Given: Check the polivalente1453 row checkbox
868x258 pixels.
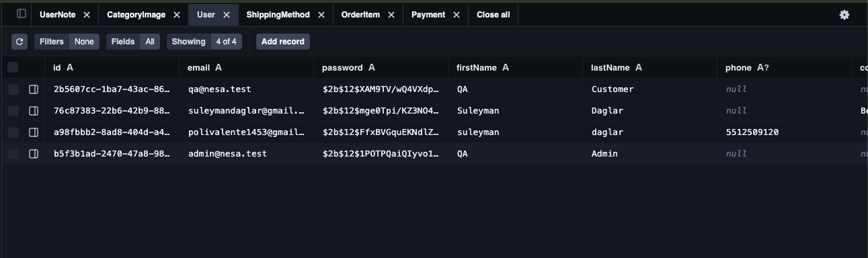Looking at the screenshot, I should [13, 132].
